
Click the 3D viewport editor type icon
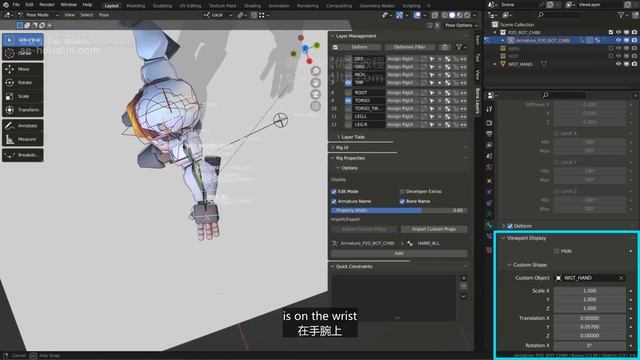[8, 15]
